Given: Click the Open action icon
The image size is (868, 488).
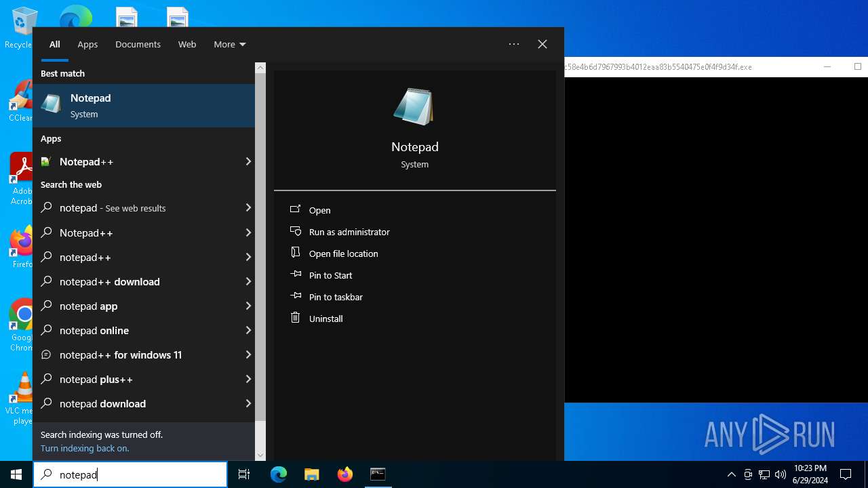Looking at the screenshot, I should [x=295, y=209].
